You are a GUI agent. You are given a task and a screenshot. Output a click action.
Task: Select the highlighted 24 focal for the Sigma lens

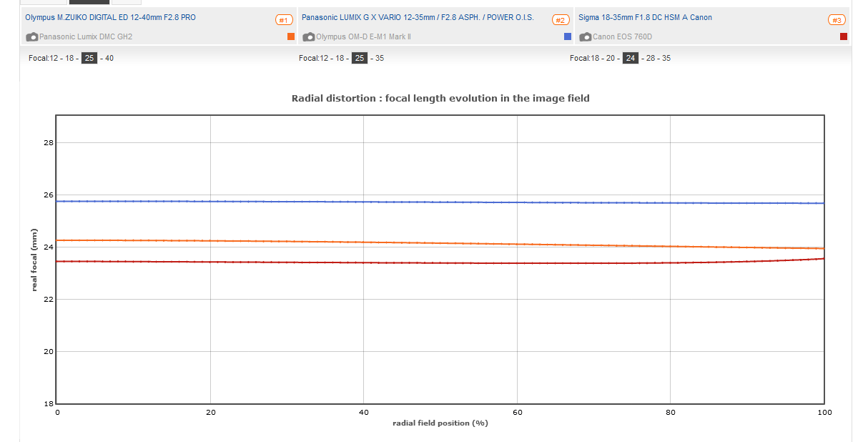click(x=631, y=59)
